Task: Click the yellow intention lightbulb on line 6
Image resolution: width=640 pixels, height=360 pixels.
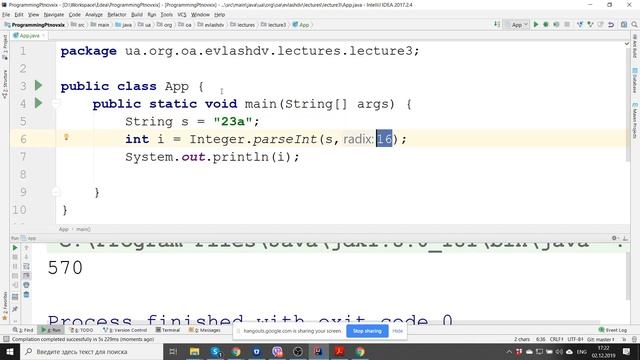Action: (66, 137)
